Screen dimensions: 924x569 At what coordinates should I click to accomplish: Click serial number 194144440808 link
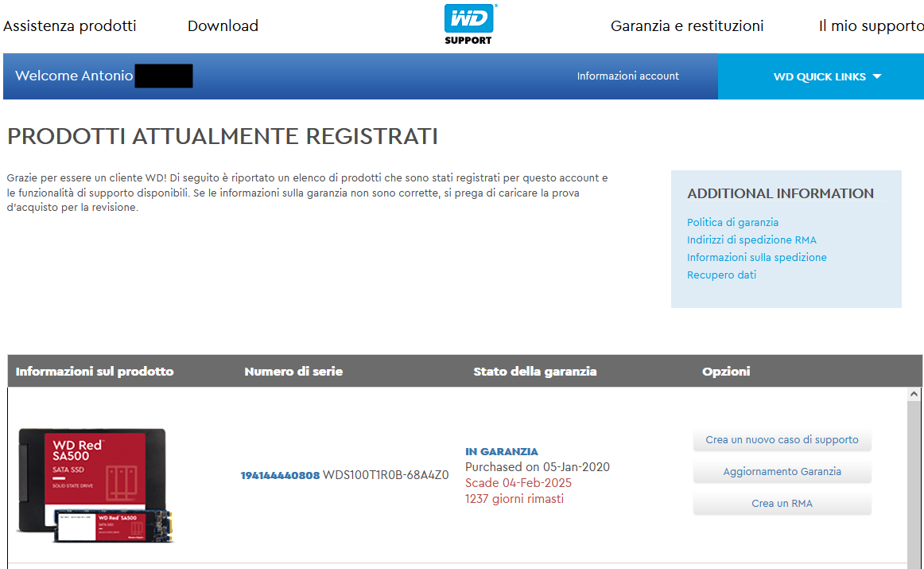point(280,475)
